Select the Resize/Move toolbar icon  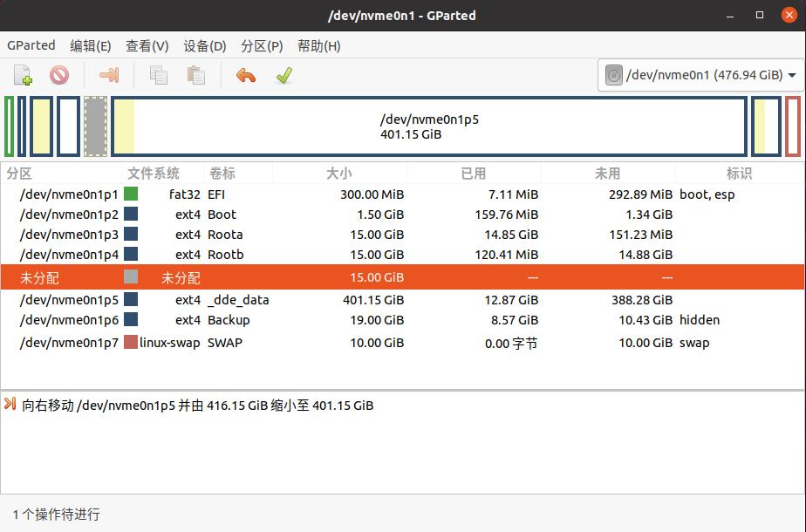(x=108, y=75)
